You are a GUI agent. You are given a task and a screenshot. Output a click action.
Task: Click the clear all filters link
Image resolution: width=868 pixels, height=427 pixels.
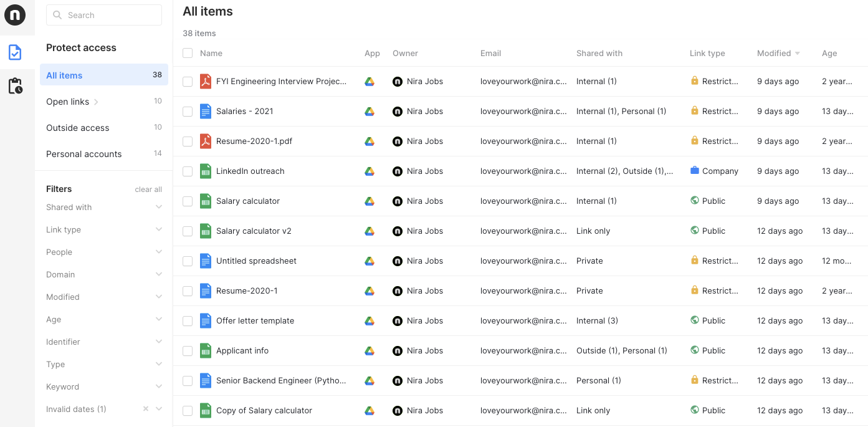click(148, 190)
